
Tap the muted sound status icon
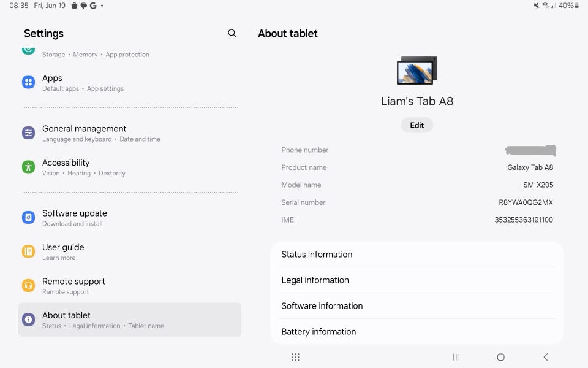tap(537, 6)
